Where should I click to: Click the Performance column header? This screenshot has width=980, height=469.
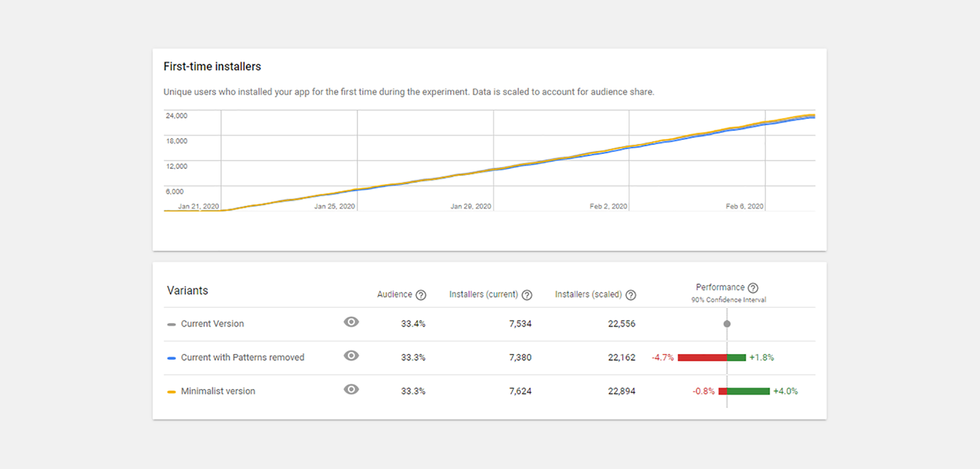(720, 288)
